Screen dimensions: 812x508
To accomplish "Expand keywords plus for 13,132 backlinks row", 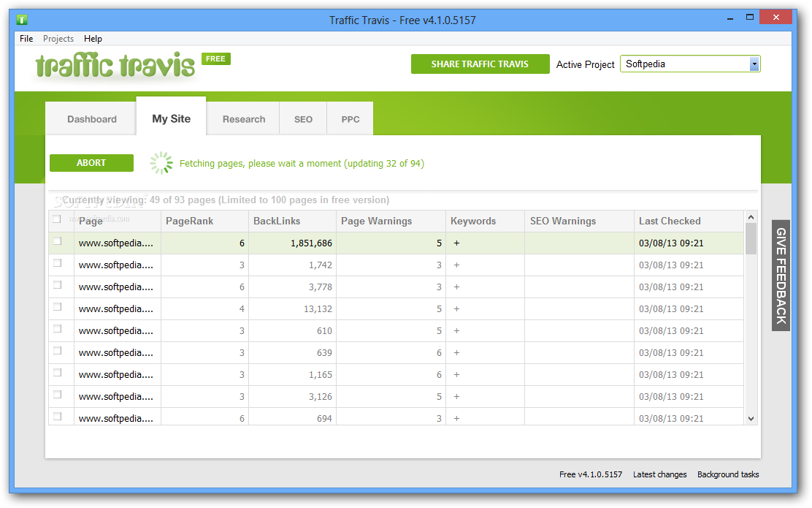I will [456, 309].
